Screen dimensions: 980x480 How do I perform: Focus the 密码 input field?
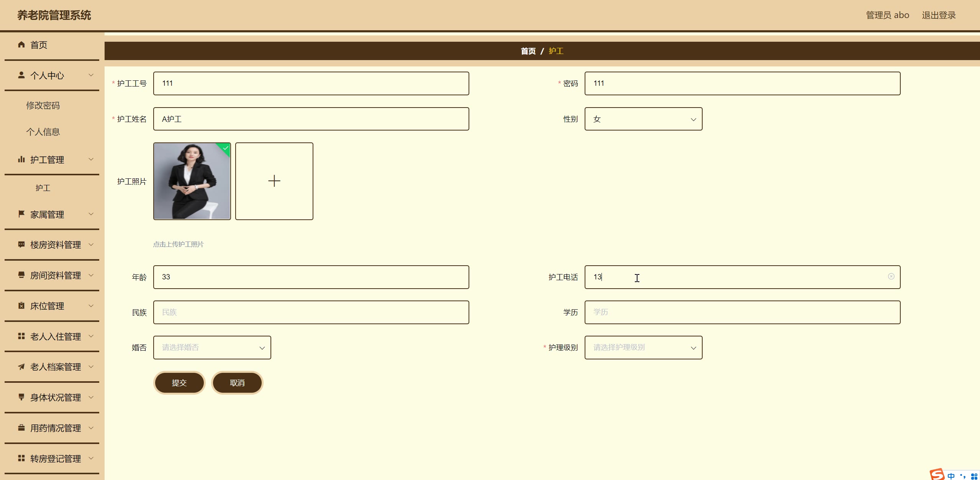click(x=742, y=83)
